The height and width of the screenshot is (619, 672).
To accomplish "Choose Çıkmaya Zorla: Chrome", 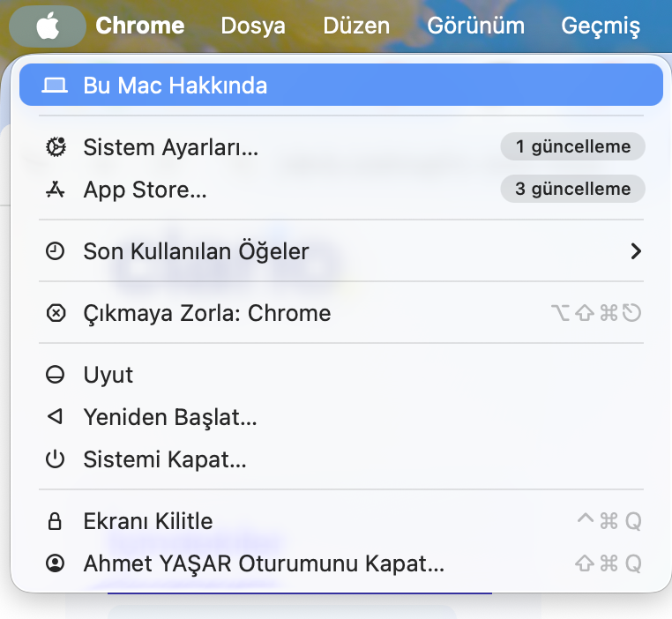I will [x=341, y=313].
